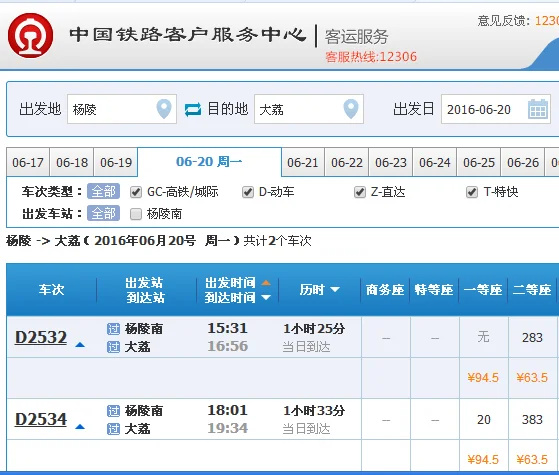Click the 目的地 input field with 大荔
Screen dimensions: 559x475
point(309,109)
